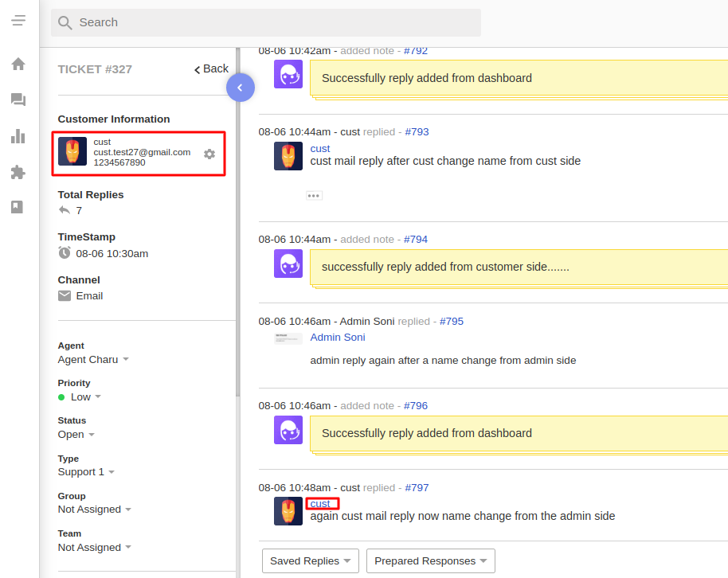View reports via bar chart icon

tap(18, 136)
